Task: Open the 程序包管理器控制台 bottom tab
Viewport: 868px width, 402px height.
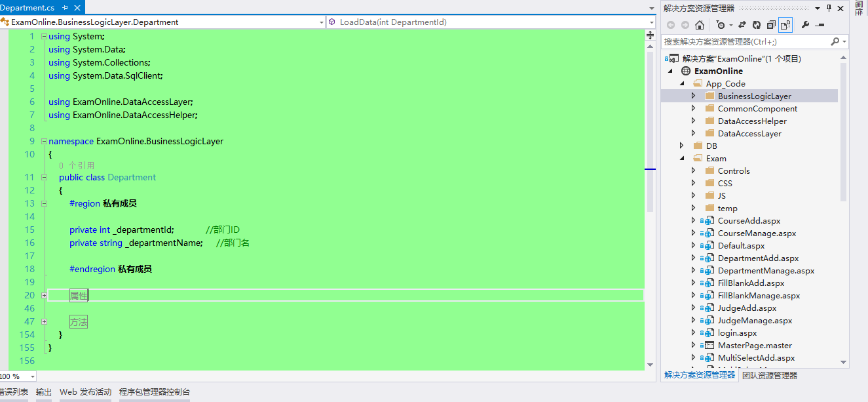Action: coord(155,392)
